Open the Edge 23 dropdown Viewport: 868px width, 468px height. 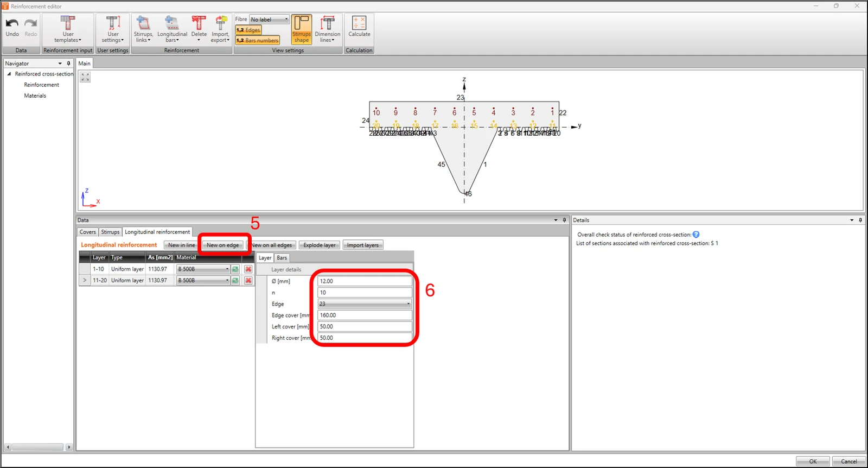tap(365, 304)
